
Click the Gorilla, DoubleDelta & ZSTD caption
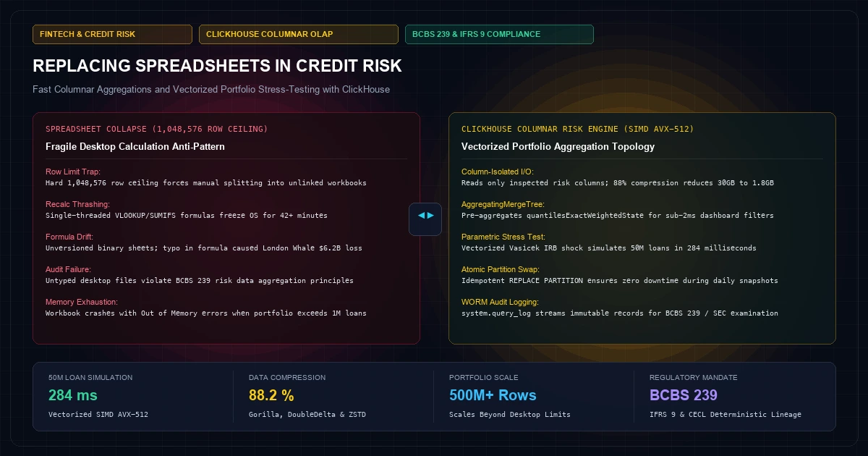coord(307,415)
